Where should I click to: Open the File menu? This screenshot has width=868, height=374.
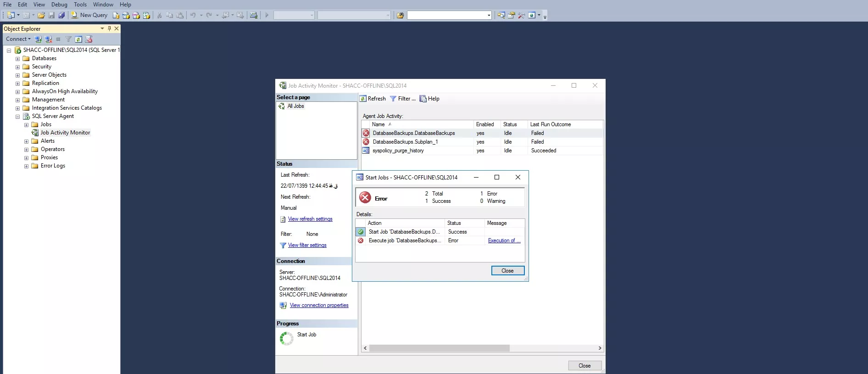[x=7, y=5]
